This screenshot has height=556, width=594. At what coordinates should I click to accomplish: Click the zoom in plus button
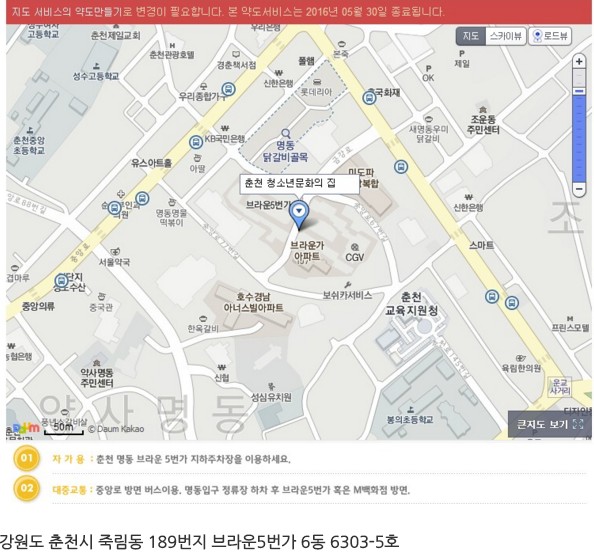pos(579,61)
